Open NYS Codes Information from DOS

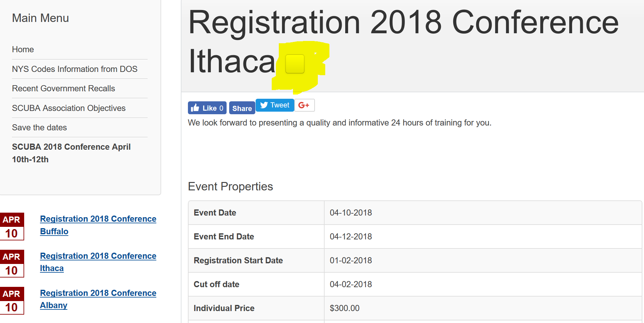click(x=75, y=69)
